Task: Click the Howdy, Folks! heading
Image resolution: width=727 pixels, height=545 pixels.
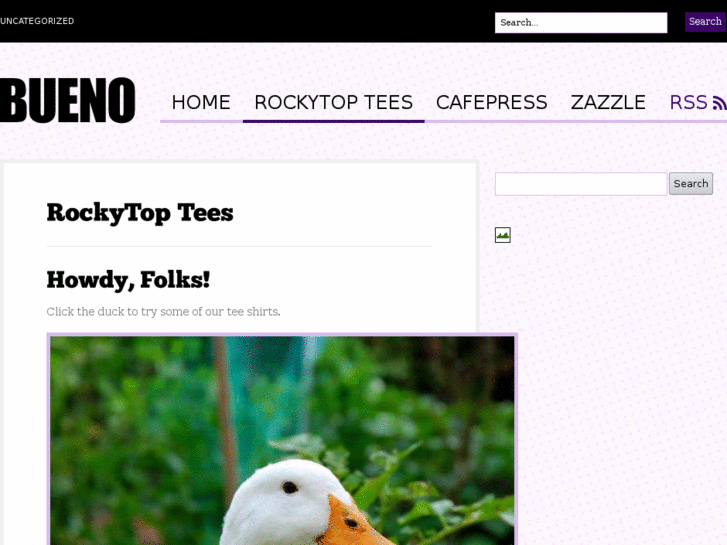Action: [128, 280]
